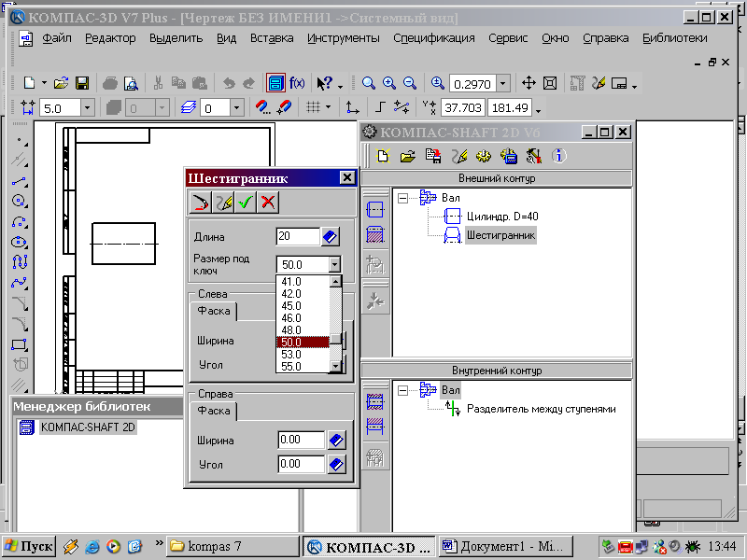Zoom in with plus magnifier

pyautogui.click(x=389, y=83)
